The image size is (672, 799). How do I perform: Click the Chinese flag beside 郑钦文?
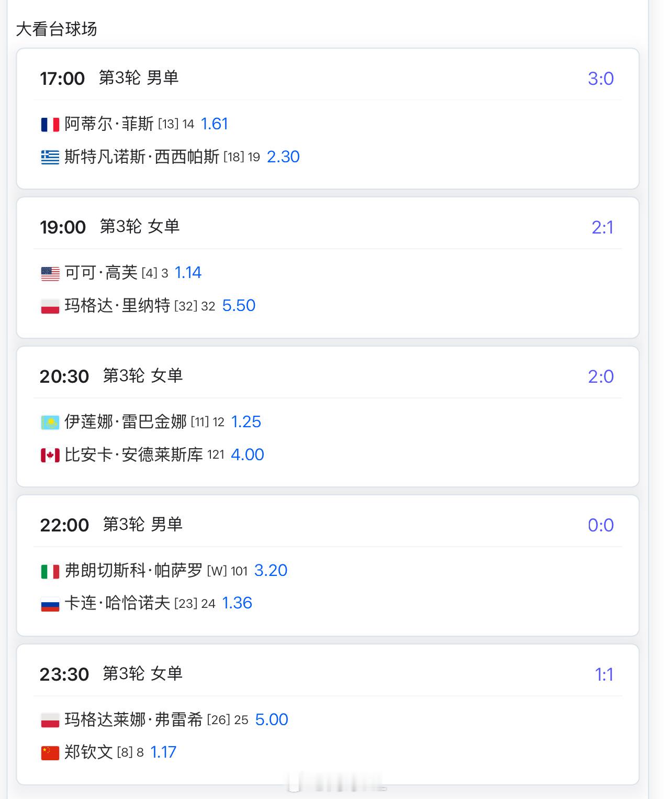click(50, 753)
